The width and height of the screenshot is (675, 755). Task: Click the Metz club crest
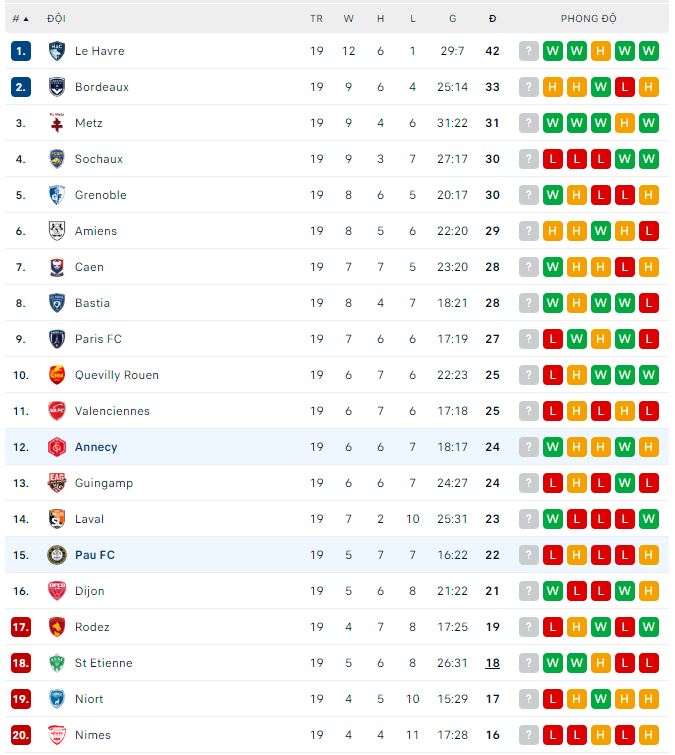point(57,123)
